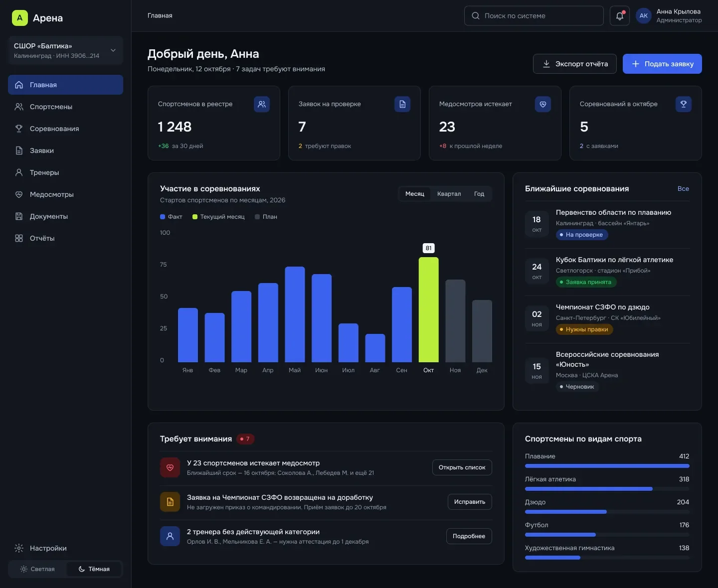The height and width of the screenshot is (588, 718).
Task: Open the notifications bell
Action: click(x=620, y=16)
